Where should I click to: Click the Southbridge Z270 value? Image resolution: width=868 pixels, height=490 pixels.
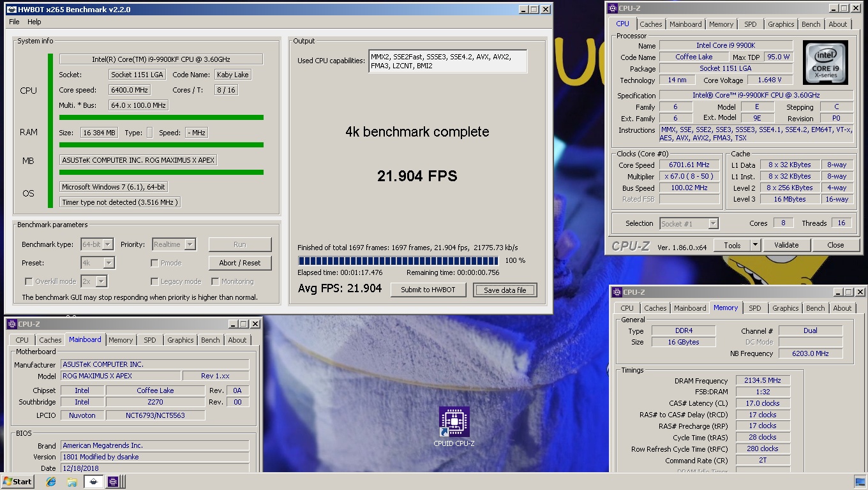(155, 402)
